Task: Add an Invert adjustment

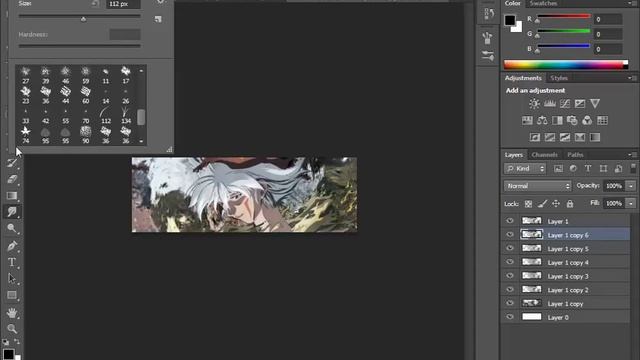Action: 535,137
